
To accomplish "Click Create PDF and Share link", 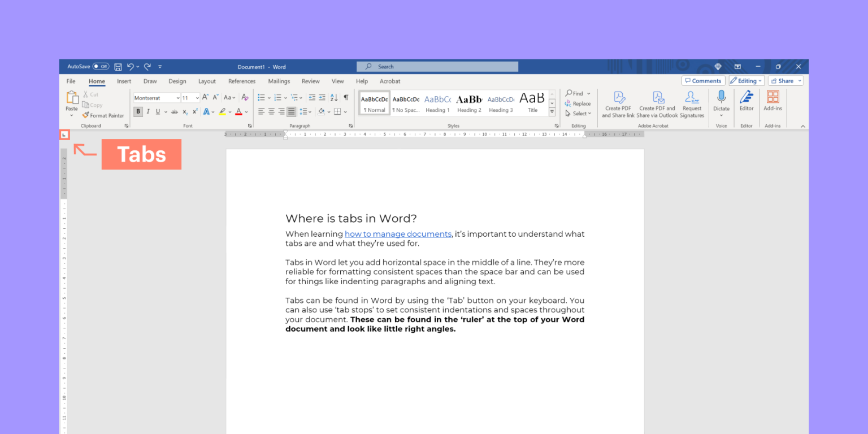I will tap(618, 102).
